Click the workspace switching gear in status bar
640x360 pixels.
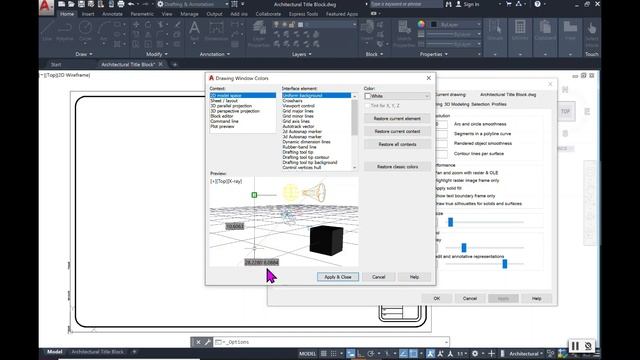[x=475, y=353]
